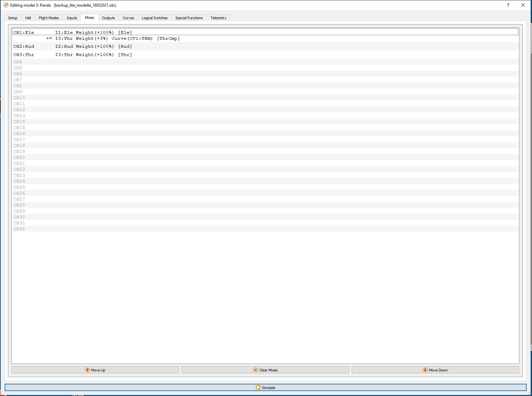Select the empty CH5 row
Image resolution: width=532 pixels, height=396 pixels.
(266, 68)
